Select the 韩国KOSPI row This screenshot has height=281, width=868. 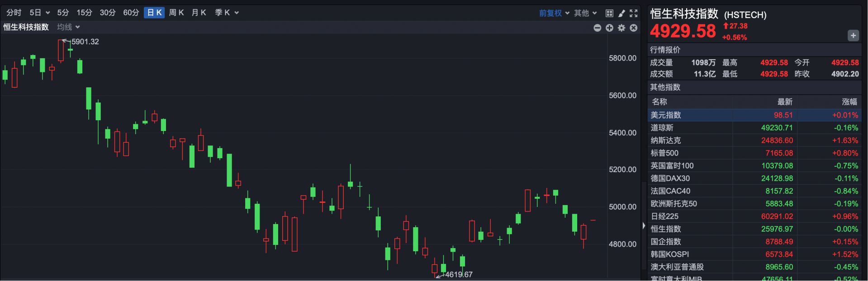click(754, 254)
